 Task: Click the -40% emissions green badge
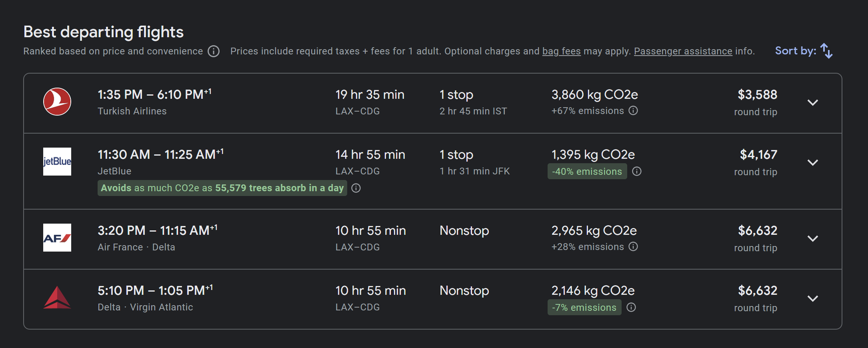coord(587,171)
